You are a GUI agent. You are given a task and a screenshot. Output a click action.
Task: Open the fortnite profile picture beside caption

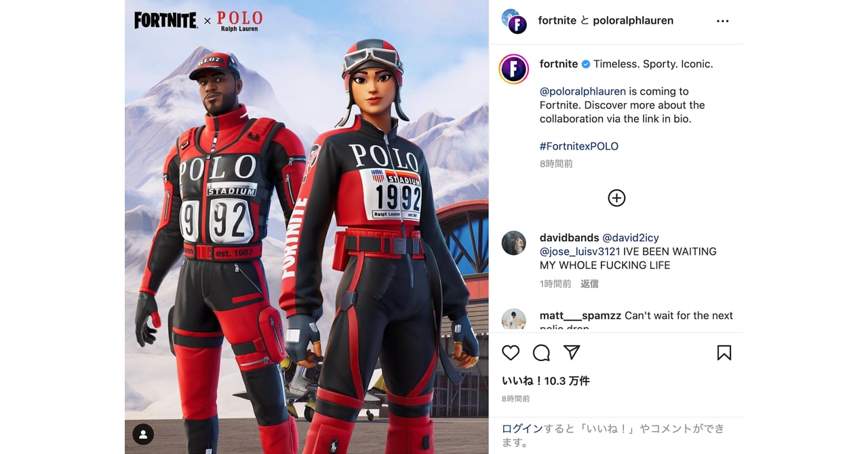click(514, 69)
